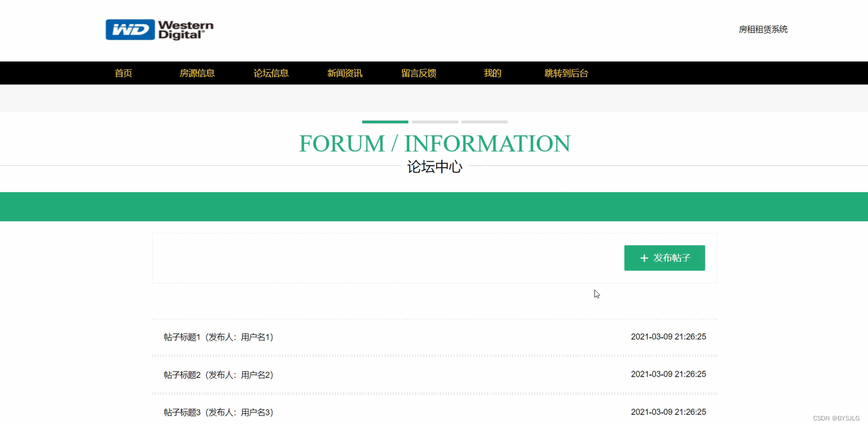
Task: Select 跳转到后台 navigation item
Action: (566, 73)
